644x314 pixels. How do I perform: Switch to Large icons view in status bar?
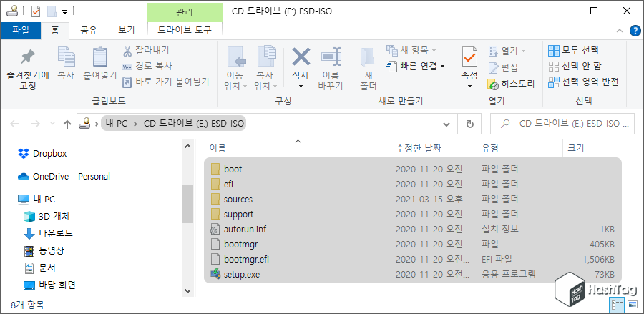[632, 305]
